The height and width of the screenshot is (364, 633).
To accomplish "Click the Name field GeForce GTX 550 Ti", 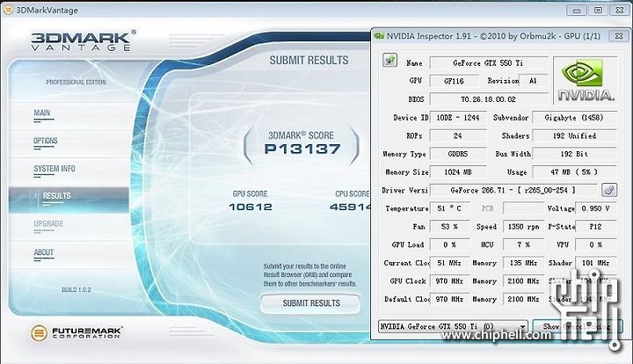I will point(489,63).
